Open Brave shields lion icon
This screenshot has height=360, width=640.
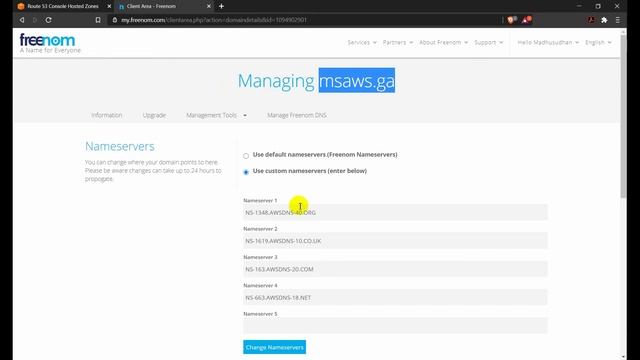511,20
